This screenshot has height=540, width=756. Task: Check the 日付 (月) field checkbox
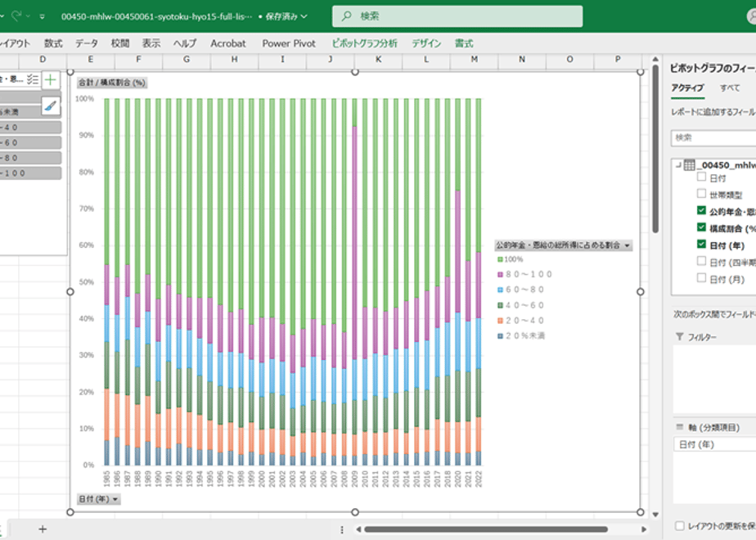701,278
